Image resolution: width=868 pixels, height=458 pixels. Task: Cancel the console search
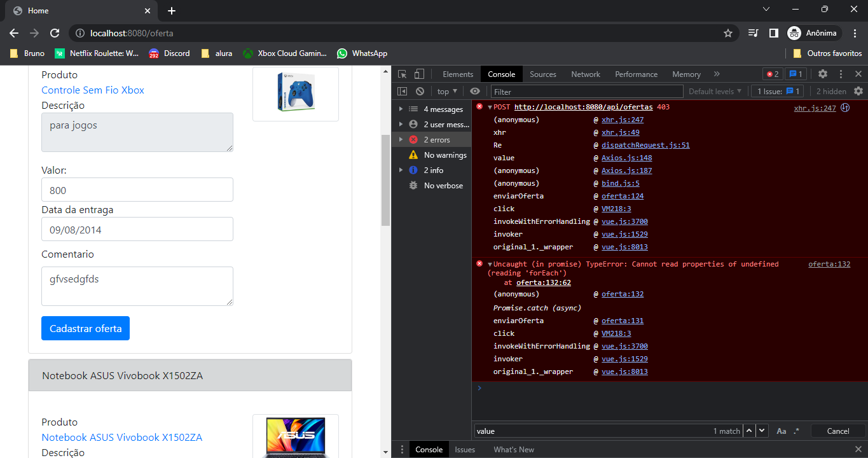[837, 431]
